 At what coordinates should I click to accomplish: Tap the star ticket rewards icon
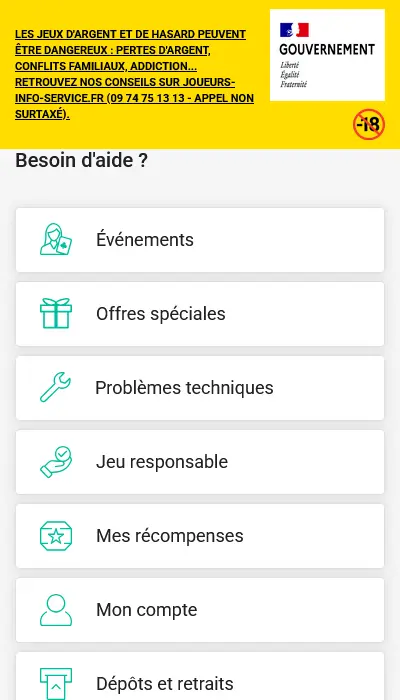click(56, 536)
